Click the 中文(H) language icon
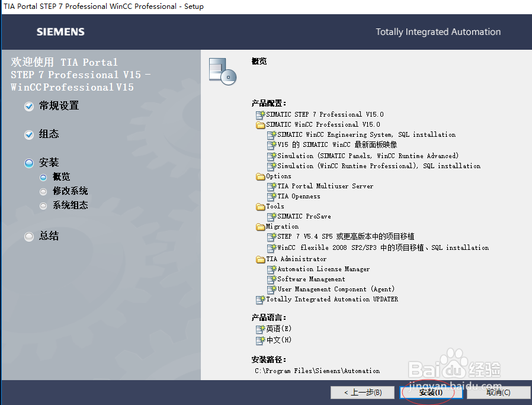This screenshot has height=405, width=532. (261, 340)
